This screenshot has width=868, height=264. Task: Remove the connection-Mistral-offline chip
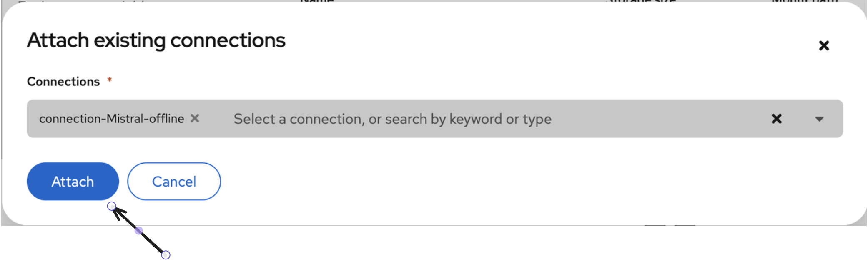[195, 119]
